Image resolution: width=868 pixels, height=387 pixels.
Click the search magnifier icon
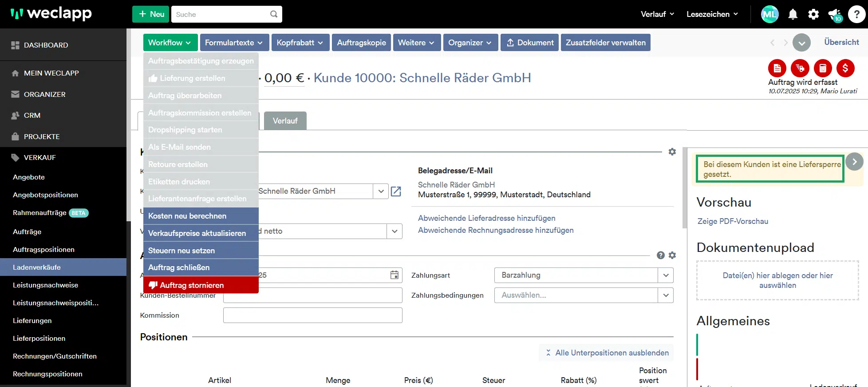(x=274, y=14)
